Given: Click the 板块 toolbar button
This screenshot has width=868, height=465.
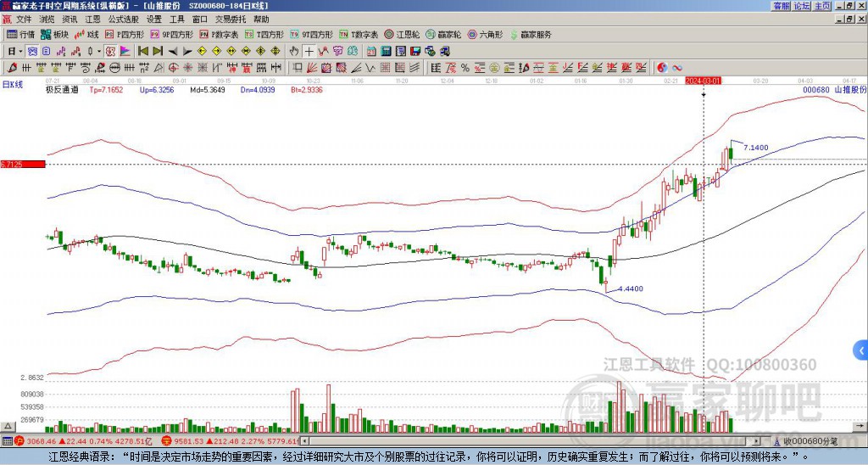Looking at the screenshot, I should click(x=54, y=34).
